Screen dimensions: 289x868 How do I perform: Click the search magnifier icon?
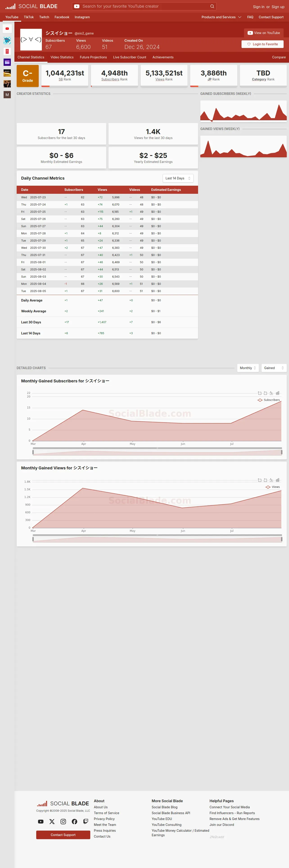point(212,6)
